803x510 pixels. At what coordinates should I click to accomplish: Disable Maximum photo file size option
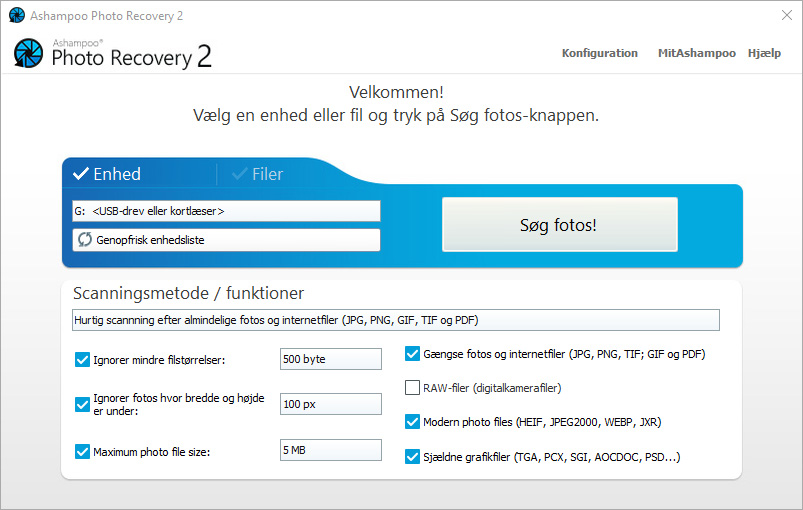click(82, 451)
